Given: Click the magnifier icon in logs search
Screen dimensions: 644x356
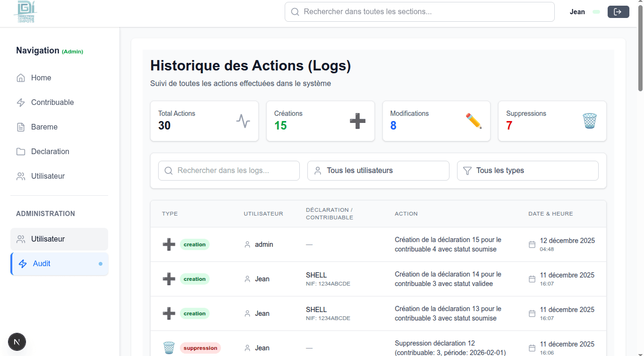Looking at the screenshot, I should point(169,171).
